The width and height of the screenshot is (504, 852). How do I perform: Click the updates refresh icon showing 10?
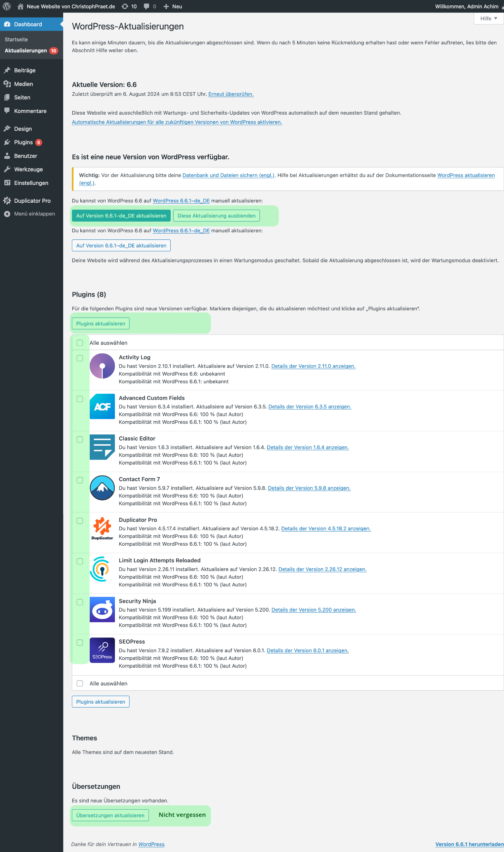(x=125, y=6)
